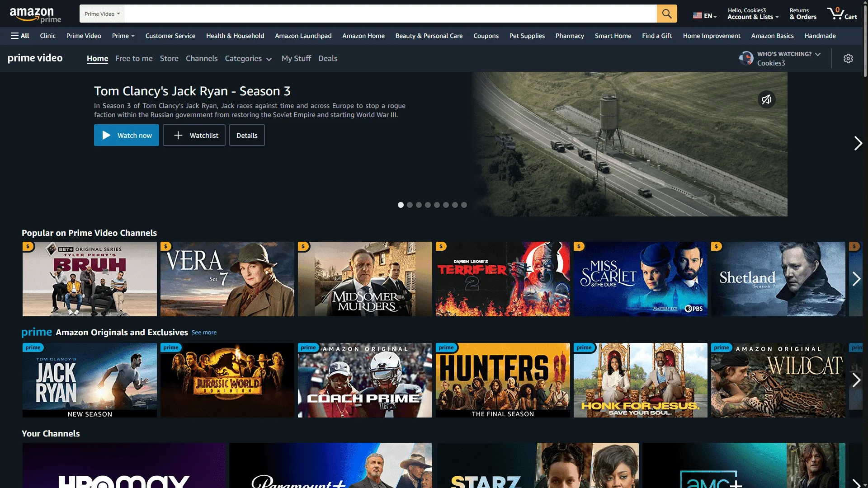Click the Who's Watching profile avatar
Image resolution: width=868 pixels, height=488 pixels.
click(x=746, y=58)
